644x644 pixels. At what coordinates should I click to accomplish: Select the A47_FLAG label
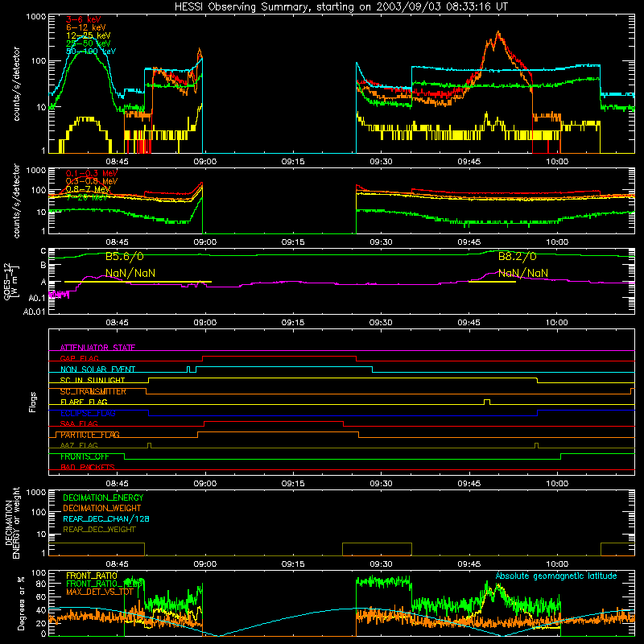79,445
